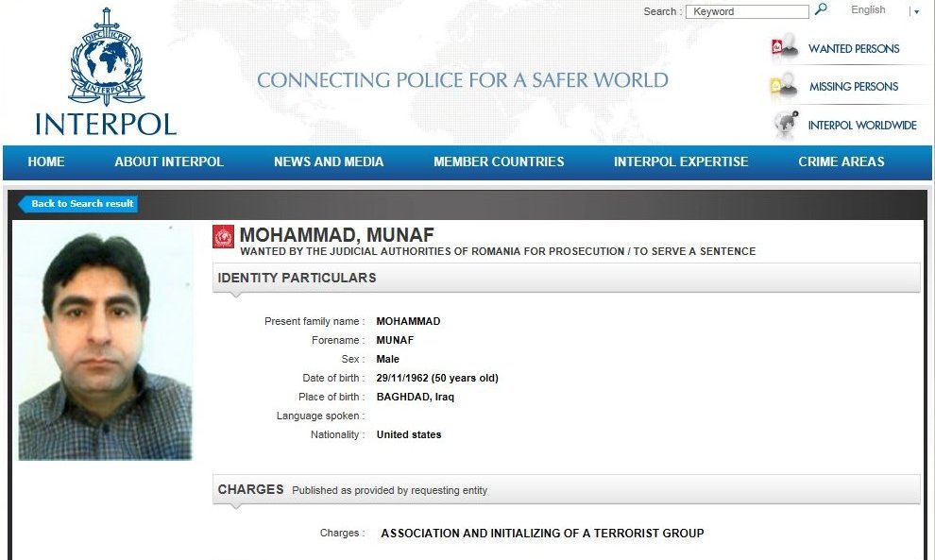The height and width of the screenshot is (560, 935).
Task: Click the 'Place of birth :' label
Action: (331, 398)
